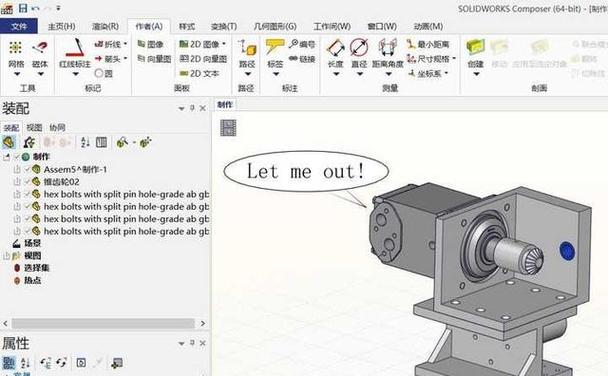Image resolution: width=608 pixels, height=376 pixels.
Task: Switch to the 几何图形(G) ribbon tab
Action: 275,26
